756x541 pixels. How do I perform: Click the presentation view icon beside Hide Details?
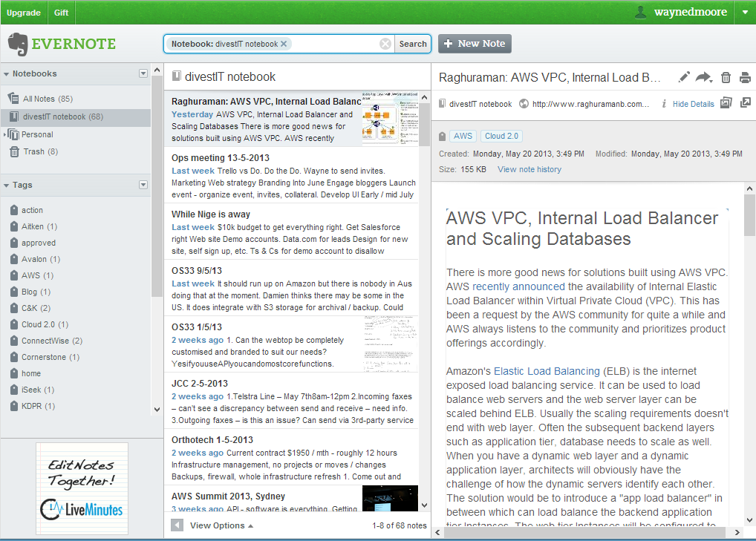pos(726,103)
